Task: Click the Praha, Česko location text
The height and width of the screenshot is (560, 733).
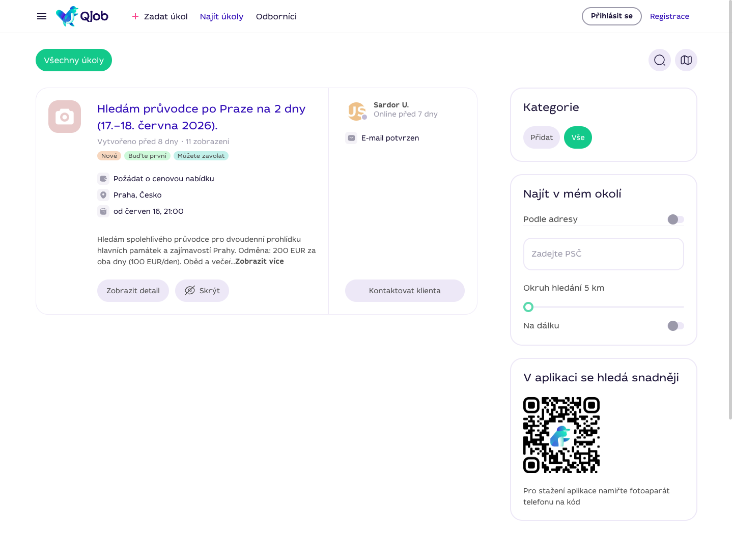Action: 137,195
